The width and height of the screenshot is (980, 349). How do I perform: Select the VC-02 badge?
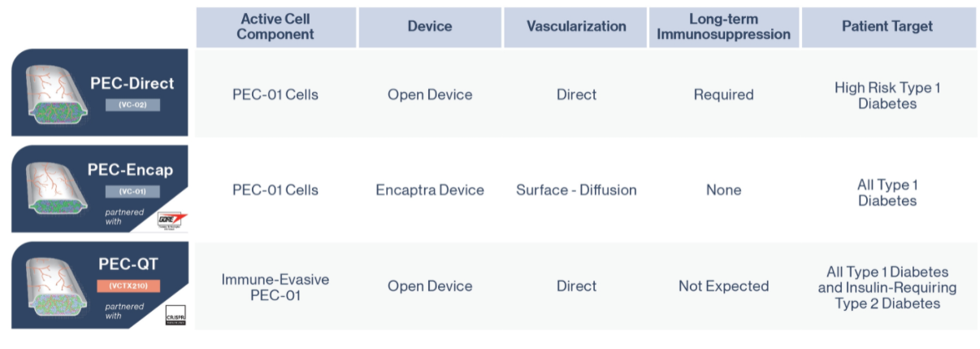(132, 105)
